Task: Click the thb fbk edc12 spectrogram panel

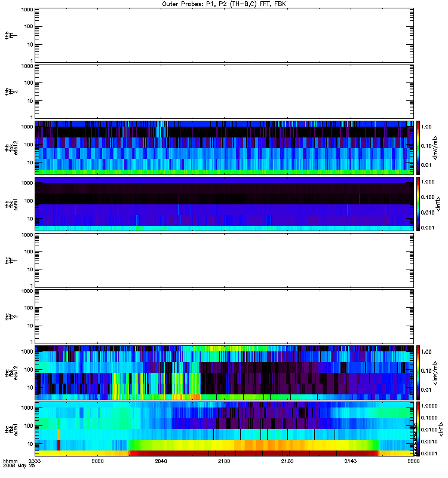Action: tap(224, 148)
